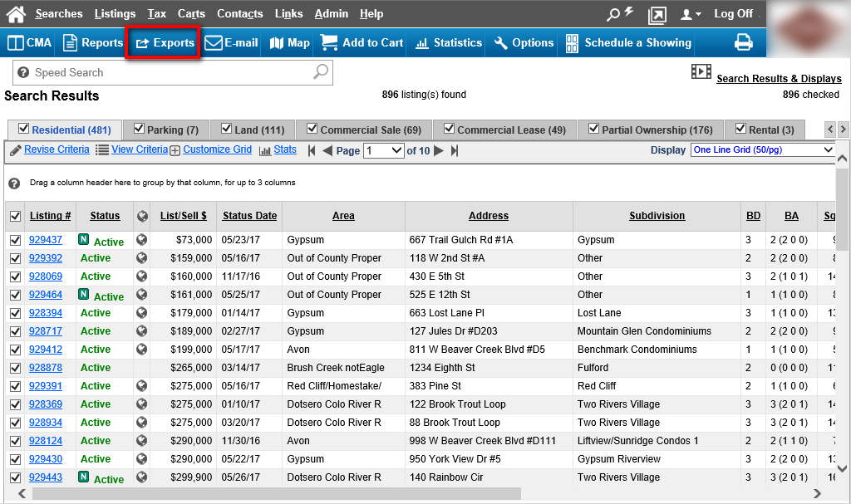Go to last page arrow
The width and height of the screenshot is (851, 504).
click(x=455, y=150)
